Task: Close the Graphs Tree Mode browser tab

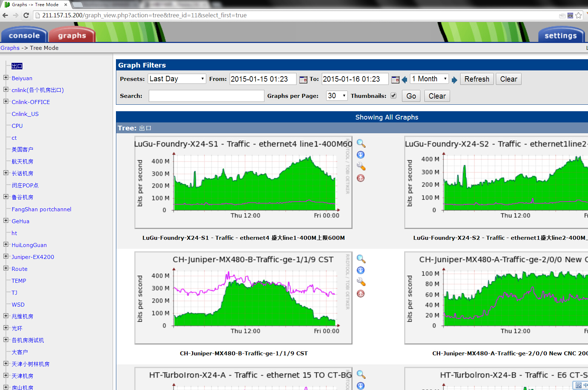Action: (65, 5)
